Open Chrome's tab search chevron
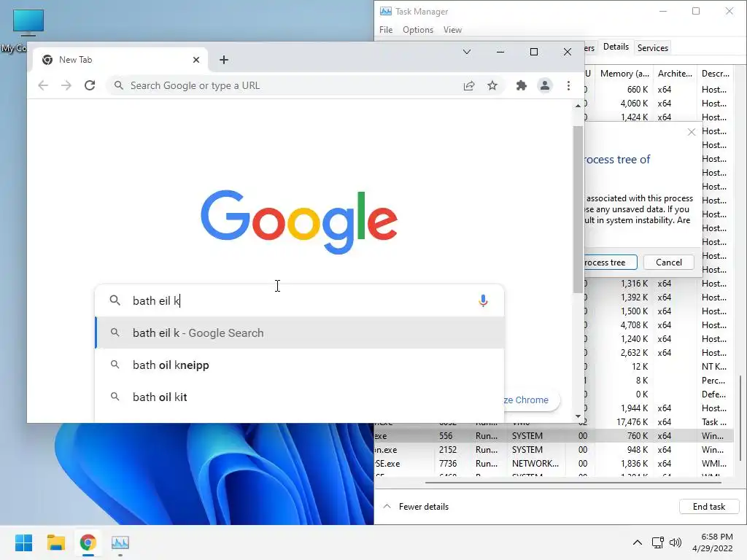The height and width of the screenshot is (560, 747). coord(467,52)
